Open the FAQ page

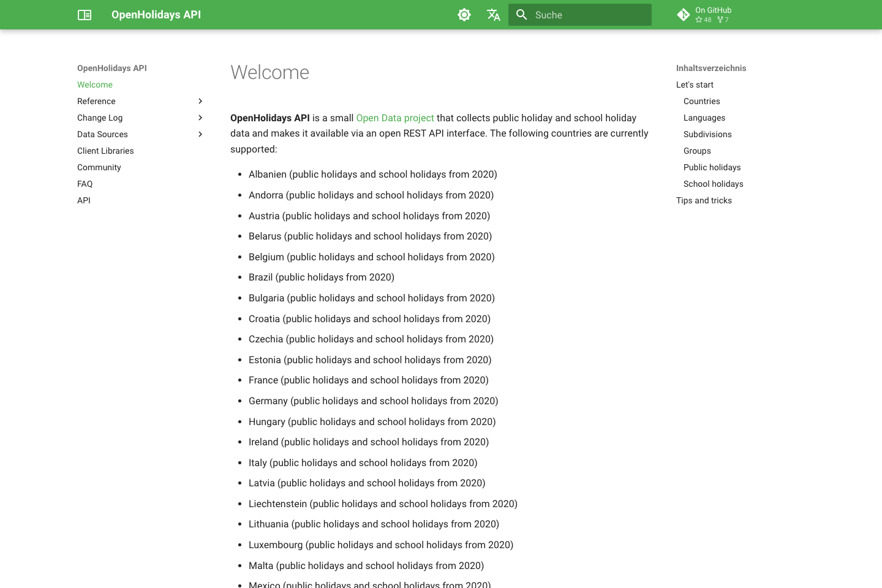click(85, 184)
